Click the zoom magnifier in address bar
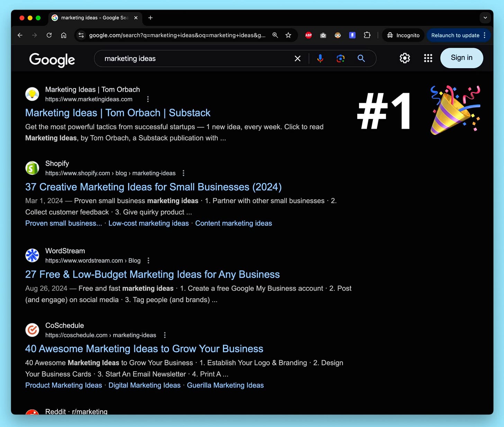This screenshot has width=504, height=427. tap(275, 35)
